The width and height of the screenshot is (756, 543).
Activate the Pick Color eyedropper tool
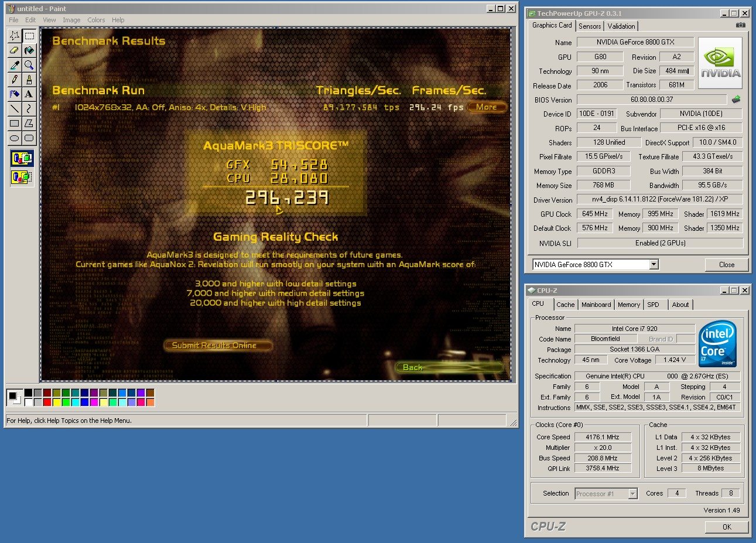(x=15, y=65)
